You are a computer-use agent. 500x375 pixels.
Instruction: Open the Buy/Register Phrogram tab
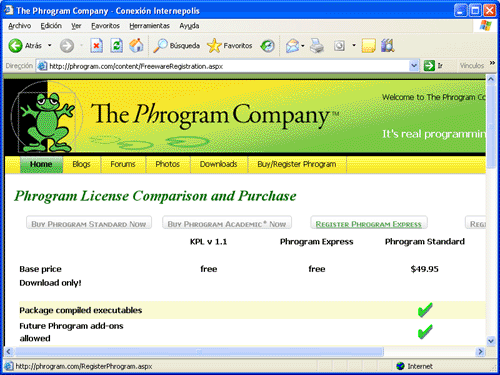coord(297,164)
